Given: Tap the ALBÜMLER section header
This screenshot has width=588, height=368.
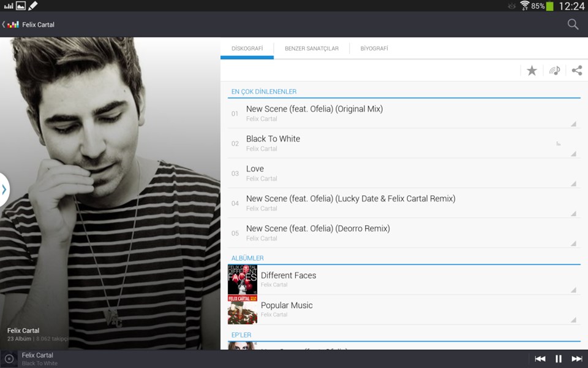Looking at the screenshot, I should click(x=247, y=258).
